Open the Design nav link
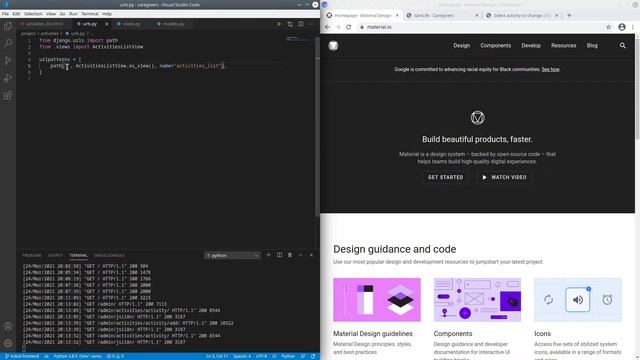The height and width of the screenshot is (360, 640). coord(462,45)
